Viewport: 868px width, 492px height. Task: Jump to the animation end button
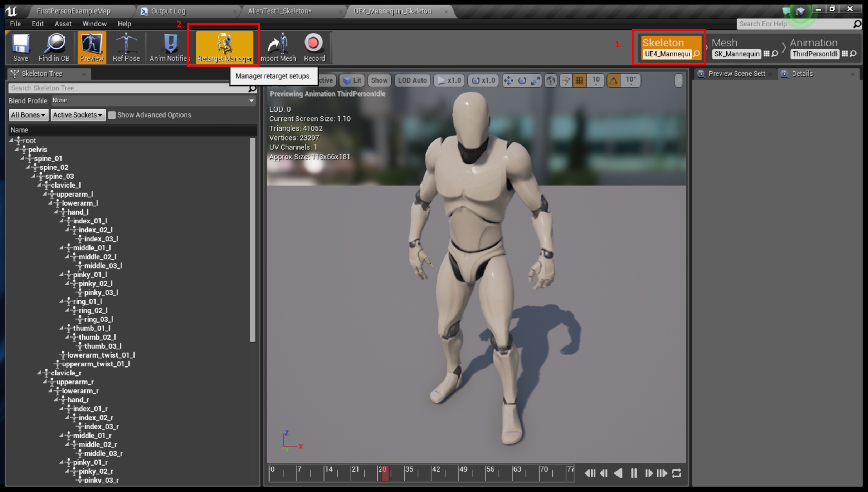click(662, 473)
